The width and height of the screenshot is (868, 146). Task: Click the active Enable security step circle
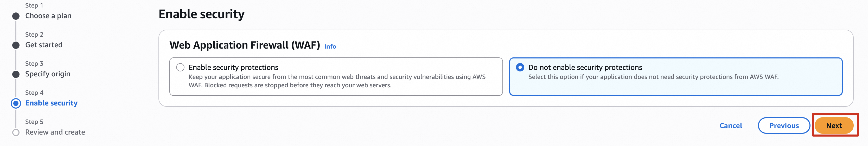pyautogui.click(x=16, y=103)
